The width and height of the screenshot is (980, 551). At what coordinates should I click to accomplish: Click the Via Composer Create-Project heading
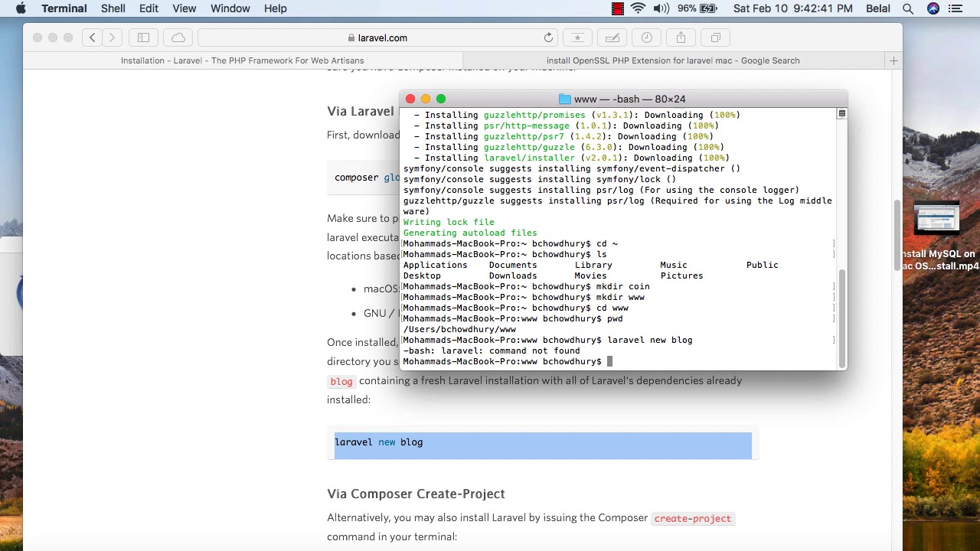coord(416,494)
